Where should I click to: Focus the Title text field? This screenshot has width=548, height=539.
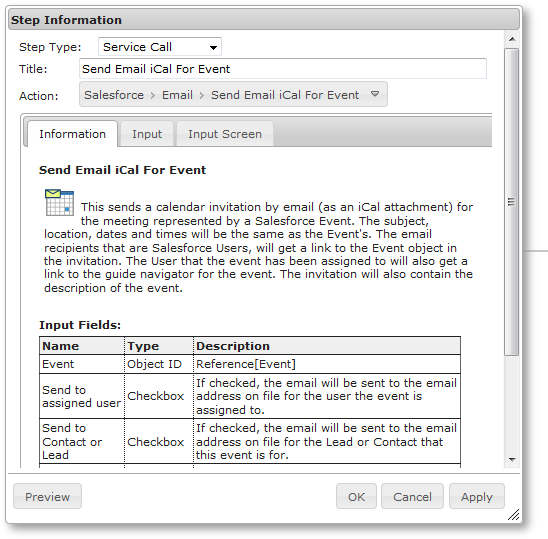coord(283,69)
